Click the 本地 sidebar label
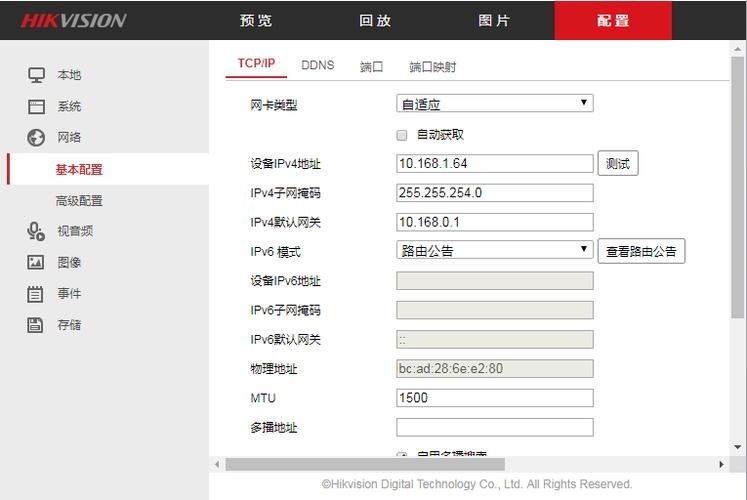Screen dimensions: 747x500 coord(69,75)
